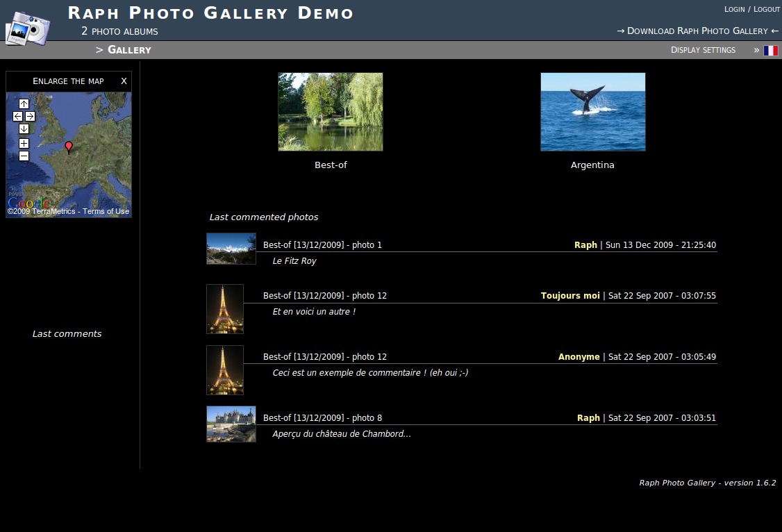The image size is (782, 532).
Task: Open Display settings
Action: [x=703, y=50]
